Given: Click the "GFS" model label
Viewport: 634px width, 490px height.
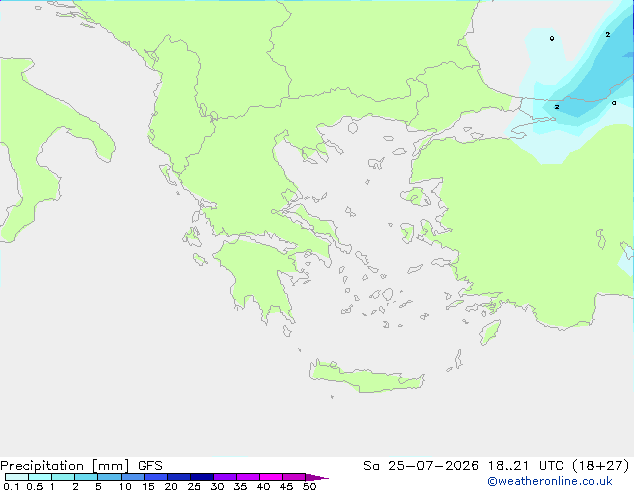Looking at the screenshot, I should pyautogui.click(x=150, y=466).
